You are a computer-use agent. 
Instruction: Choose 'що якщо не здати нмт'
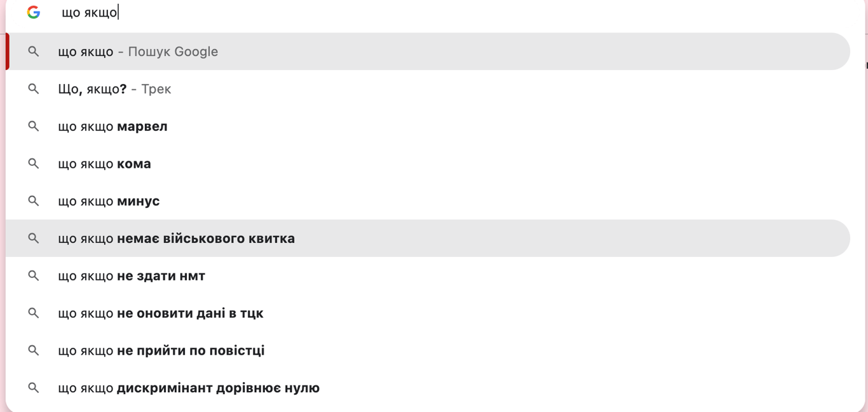tap(132, 276)
